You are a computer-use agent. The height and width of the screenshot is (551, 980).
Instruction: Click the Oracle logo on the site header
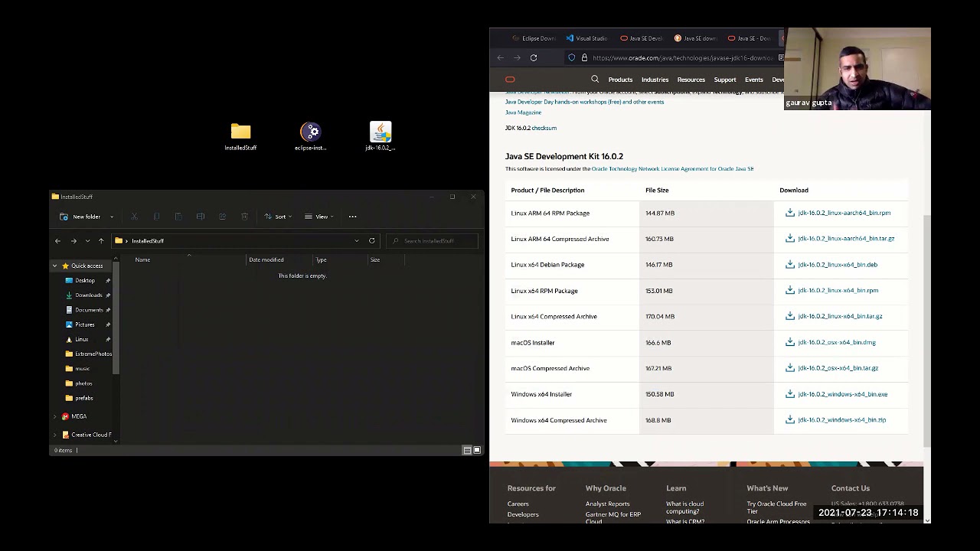click(x=510, y=80)
